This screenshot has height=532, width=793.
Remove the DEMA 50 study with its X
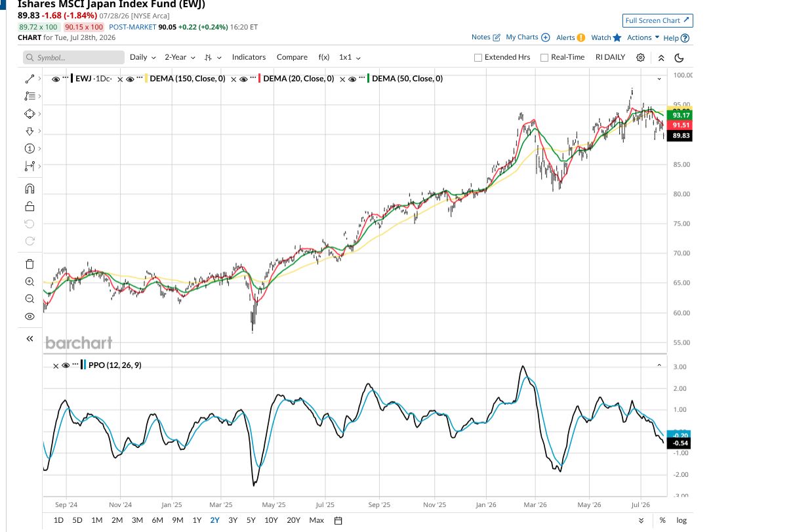click(x=342, y=79)
